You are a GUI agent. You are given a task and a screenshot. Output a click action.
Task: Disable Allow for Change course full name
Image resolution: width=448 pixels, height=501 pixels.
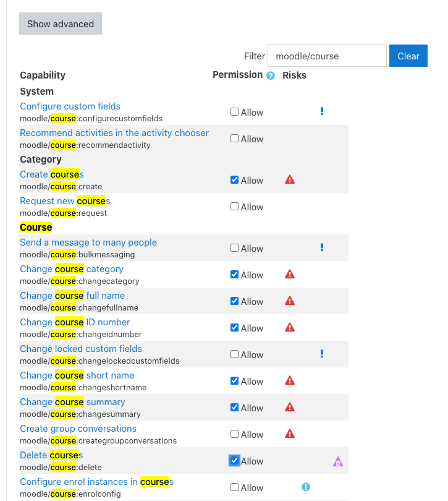[x=234, y=301]
